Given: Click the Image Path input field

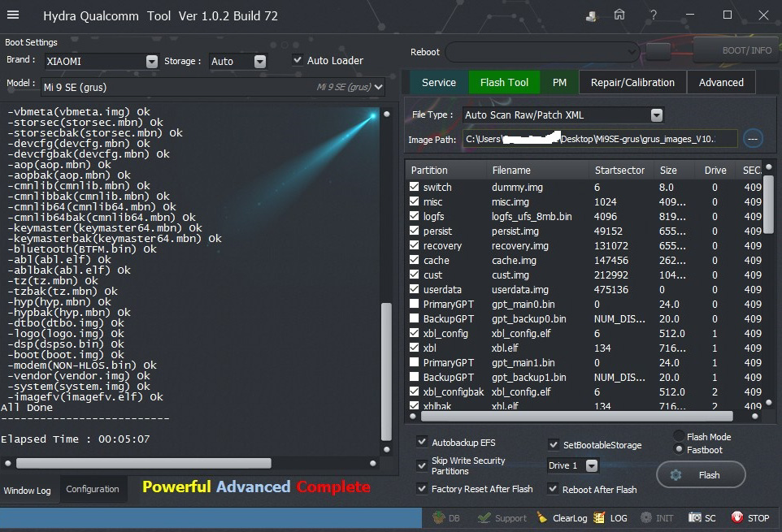Looking at the screenshot, I should click(600, 139).
